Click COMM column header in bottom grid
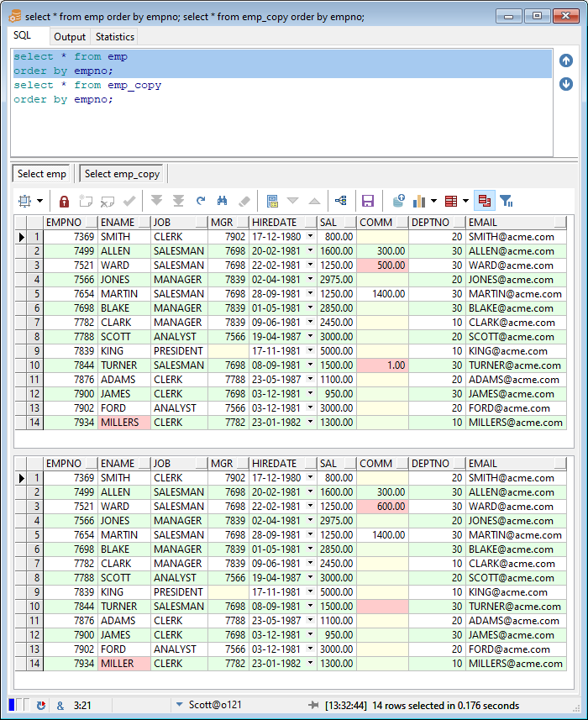 tap(382, 463)
